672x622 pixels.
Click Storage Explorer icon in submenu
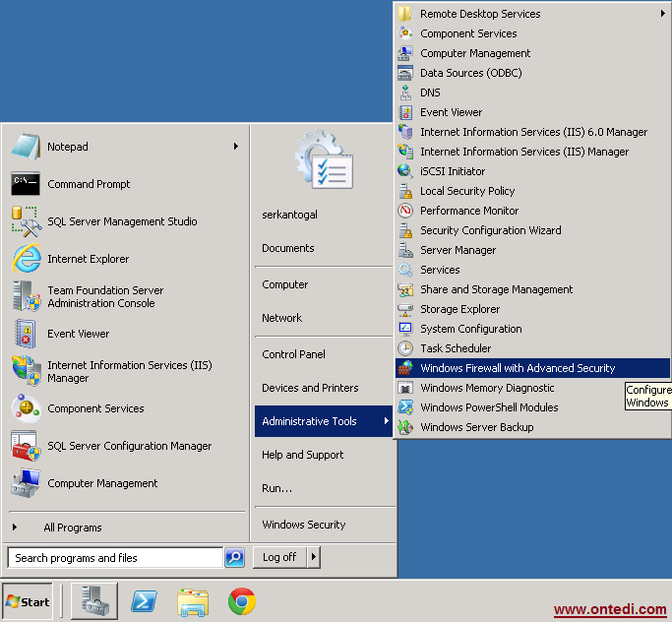(x=405, y=309)
